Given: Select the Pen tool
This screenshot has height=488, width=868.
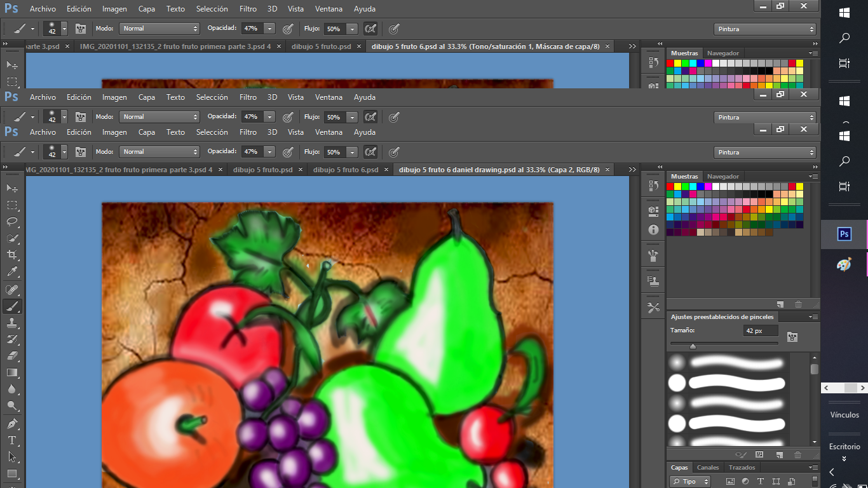Looking at the screenshot, I should click(12, 424).
